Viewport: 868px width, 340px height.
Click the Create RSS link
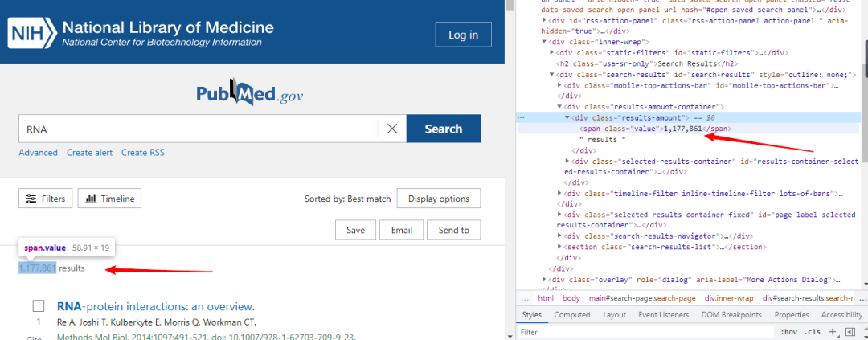pyautogui.click(x=143, y=152)
